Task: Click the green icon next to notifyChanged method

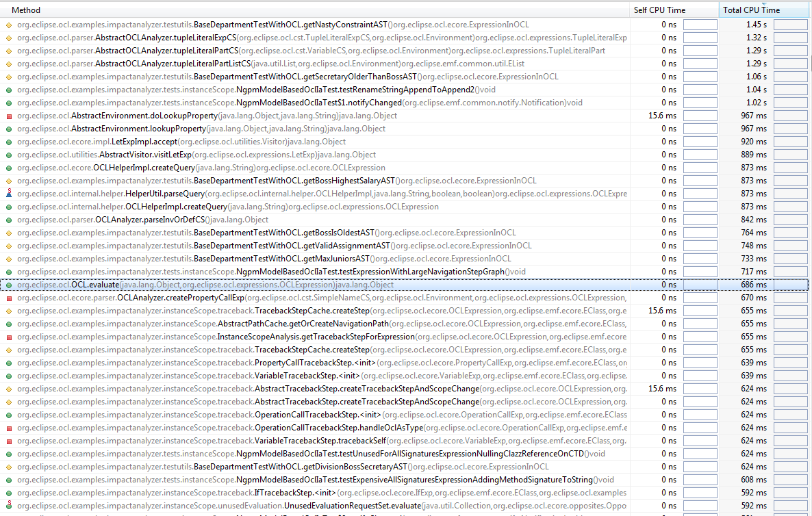Action: click(9, 103)
